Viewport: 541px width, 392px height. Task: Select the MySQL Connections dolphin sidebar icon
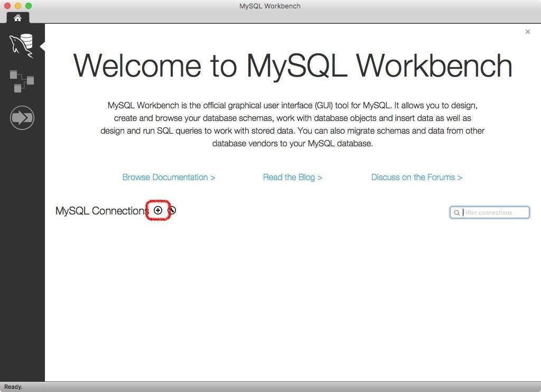pyautogui.click(x=22, y=46)
